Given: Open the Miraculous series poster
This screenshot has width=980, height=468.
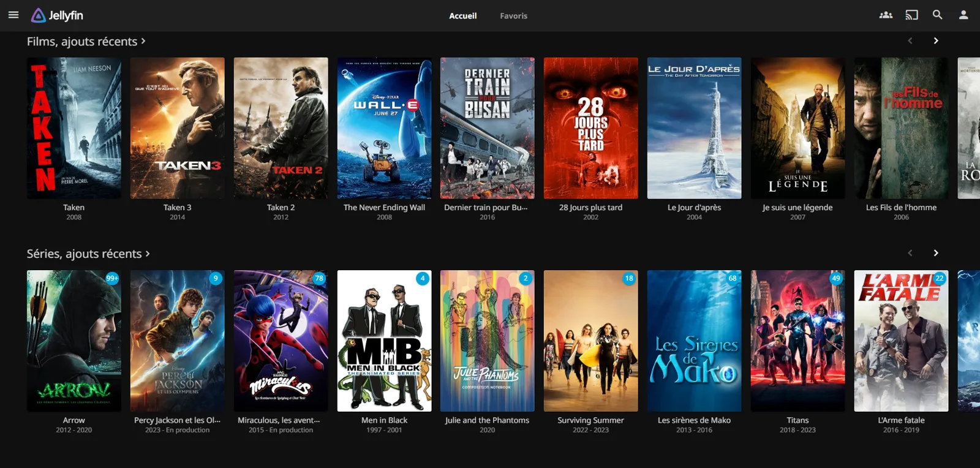Looking at the screenshot, I should pyautogui.click(x=281, y=341).
